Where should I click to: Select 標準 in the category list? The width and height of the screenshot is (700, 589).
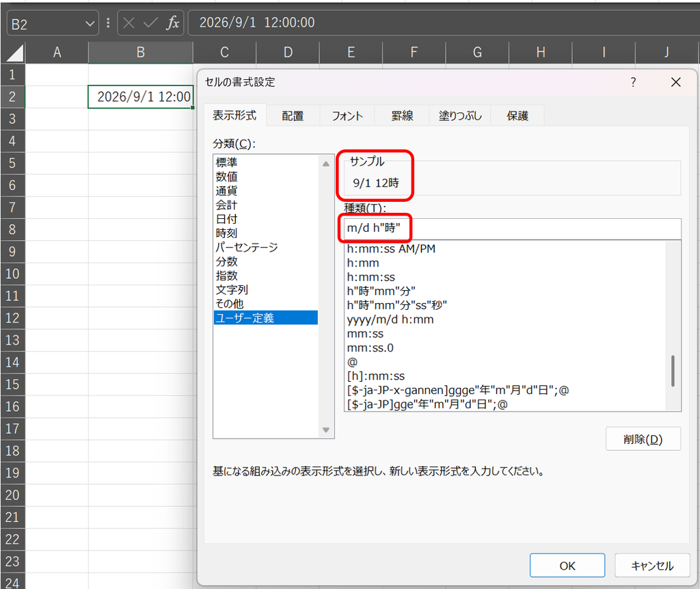tap(266, 162)
